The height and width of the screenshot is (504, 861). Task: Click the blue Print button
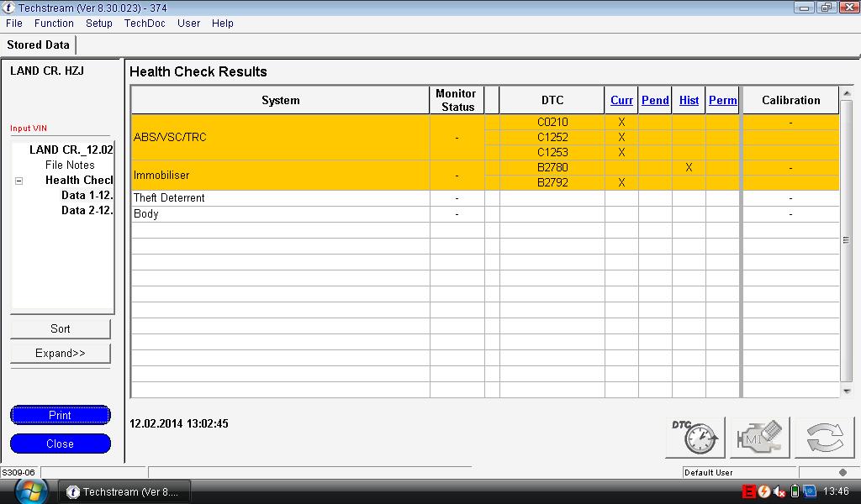(61, 415)
